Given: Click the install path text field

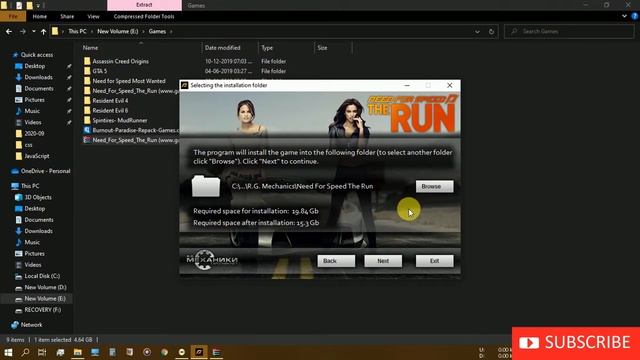Looking at the screenshot, I should click(x=302, y=186).
